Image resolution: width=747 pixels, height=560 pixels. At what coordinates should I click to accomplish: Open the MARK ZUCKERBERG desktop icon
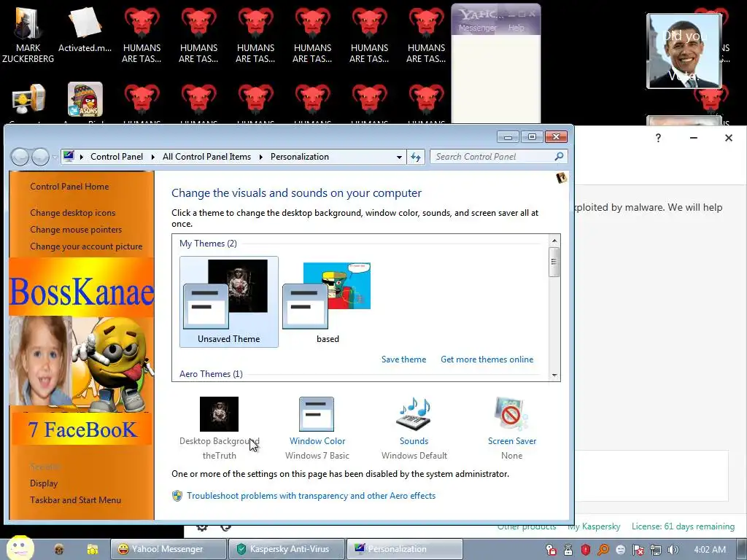click(28, 34)
